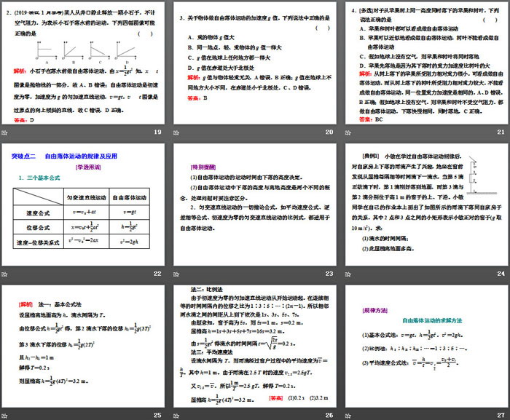Click the animation star icon under slide 19
The image size is (510, 420).
pos(4,132)
